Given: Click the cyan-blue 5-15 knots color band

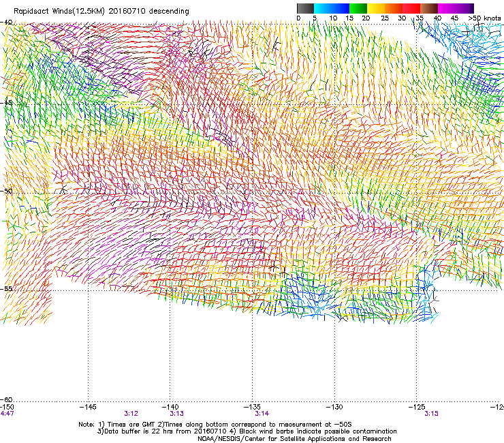Looking at the screenshot, I should [332, 8].
